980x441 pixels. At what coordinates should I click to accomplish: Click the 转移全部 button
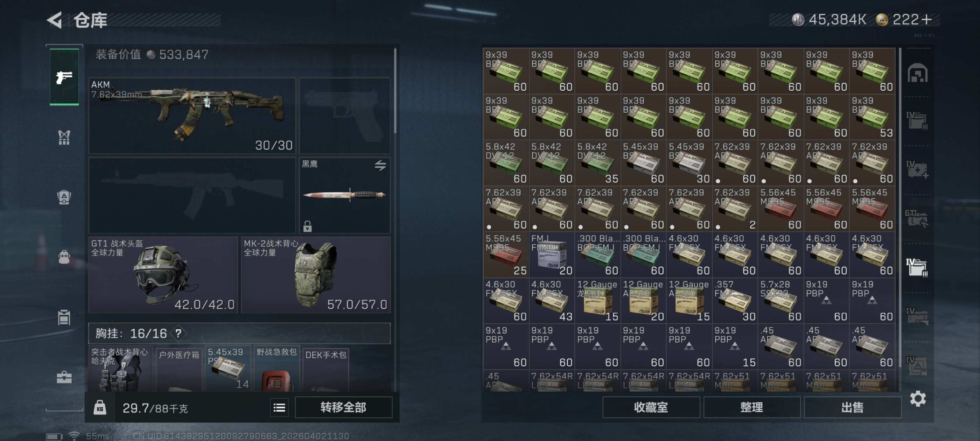(344, 407)
